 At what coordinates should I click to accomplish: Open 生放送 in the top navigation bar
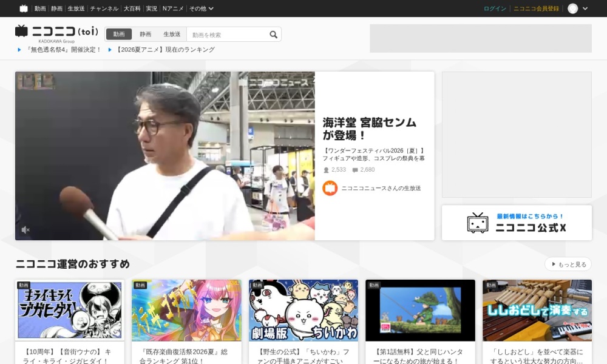76,8
